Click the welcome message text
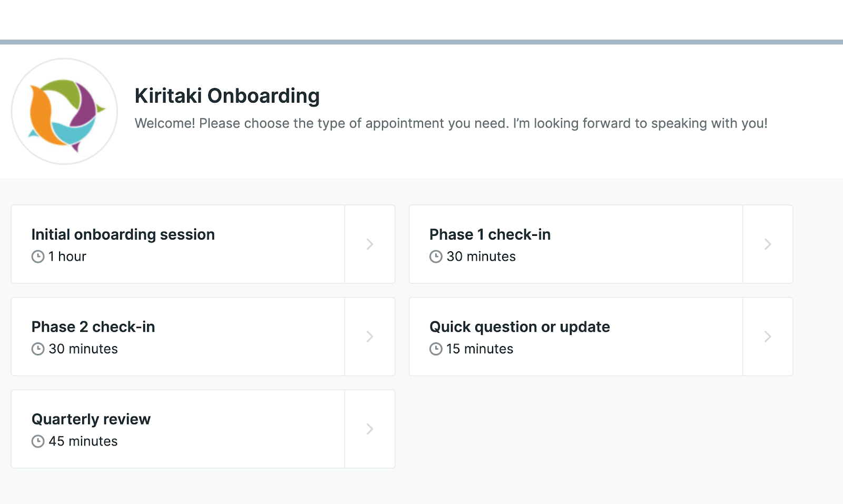The width and height of the screenshot is (843, 504). tap(451, 123)
